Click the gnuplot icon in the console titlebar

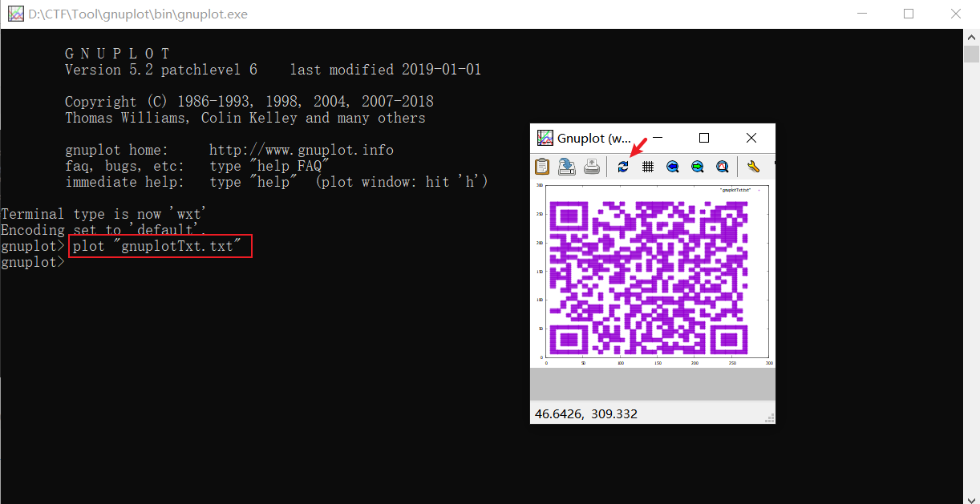(15, 14)
